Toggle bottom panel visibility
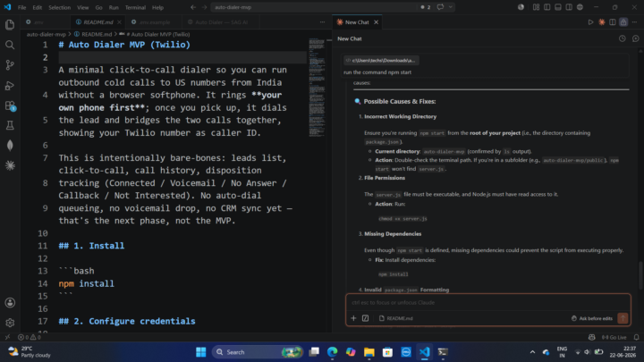Viewport: 644px width, 362px height. 558,7
